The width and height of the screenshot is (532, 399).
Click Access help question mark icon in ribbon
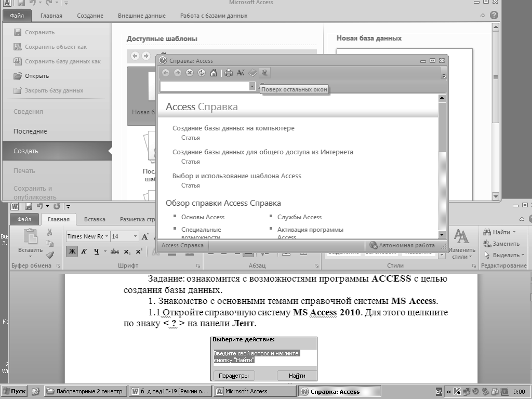494,15
